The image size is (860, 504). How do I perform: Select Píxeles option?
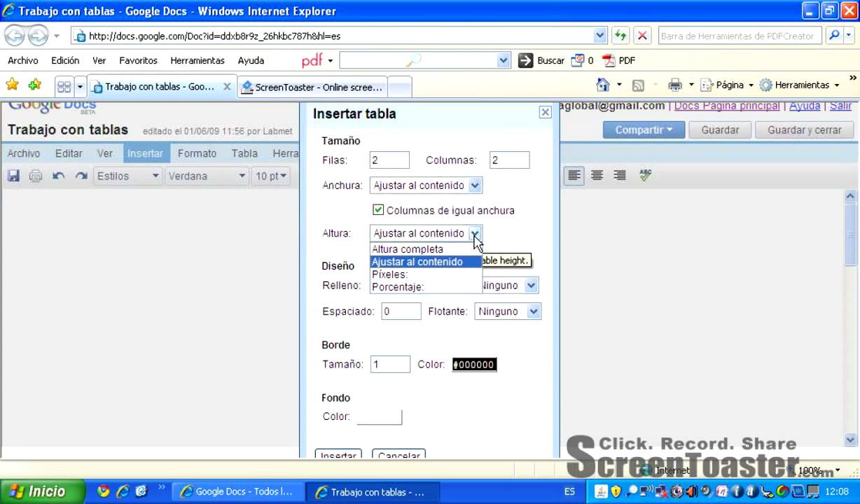pos(426,274)
